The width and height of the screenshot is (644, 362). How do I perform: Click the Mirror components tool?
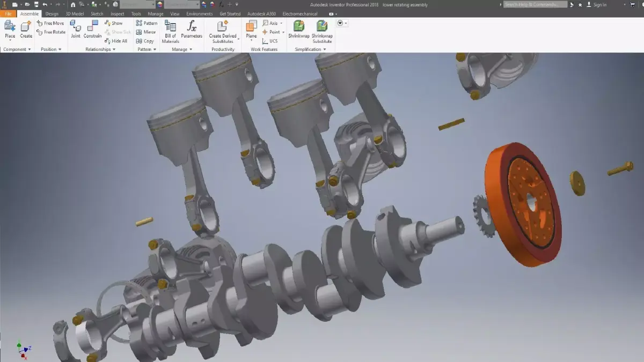point(146,32)
